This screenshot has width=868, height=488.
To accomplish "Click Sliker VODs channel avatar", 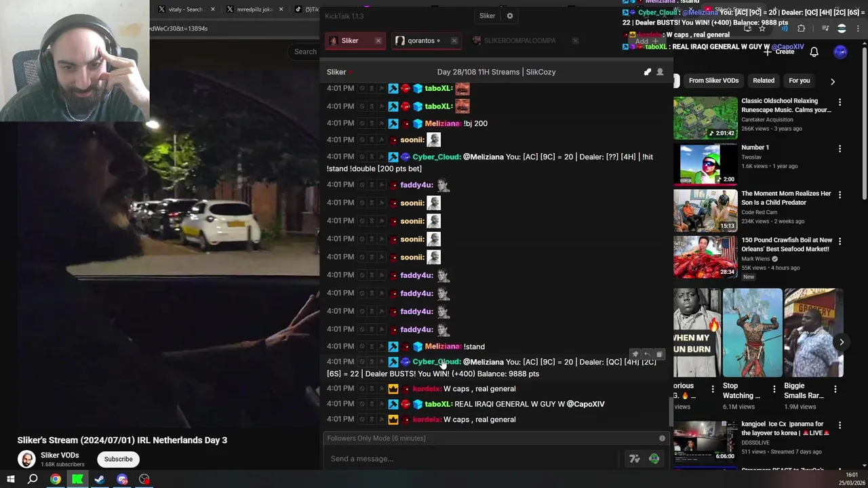I will pos(26,459).
